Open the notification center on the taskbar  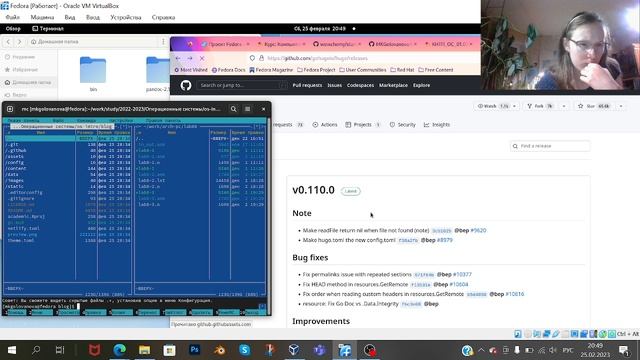623,350
